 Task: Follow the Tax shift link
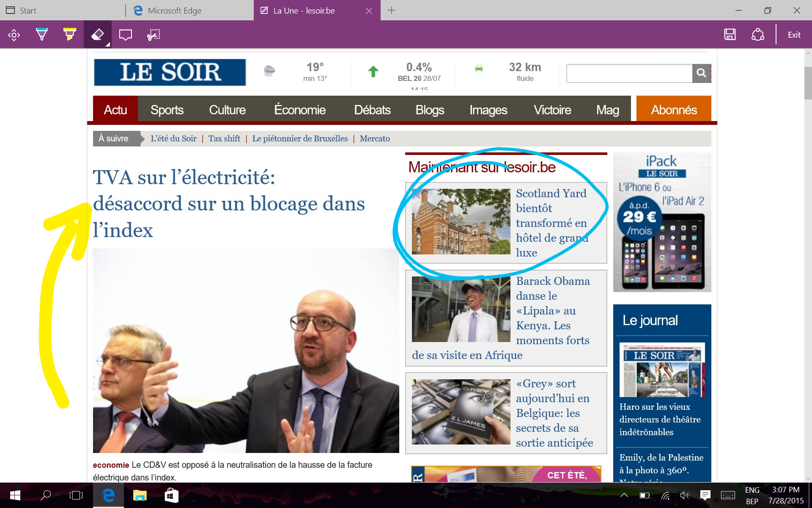click(224, 138)
